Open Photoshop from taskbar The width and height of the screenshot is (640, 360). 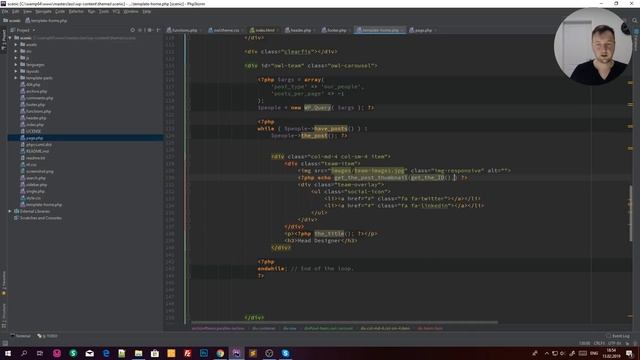[x=204, y=353]
